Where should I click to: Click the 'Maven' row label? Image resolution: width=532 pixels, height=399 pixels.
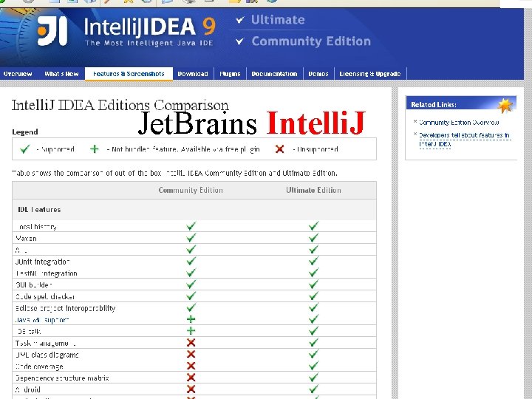pyautogui.click(x=26, y=239)
